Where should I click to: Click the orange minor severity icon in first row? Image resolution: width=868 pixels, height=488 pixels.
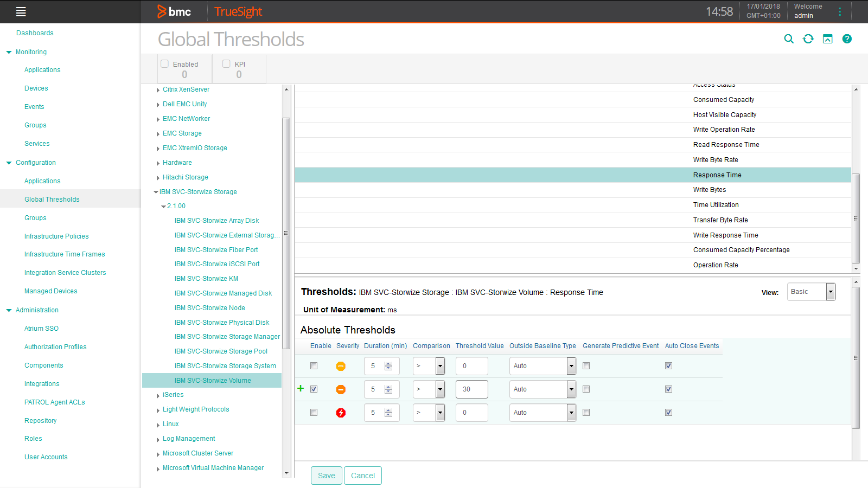[x=341, y=366]
